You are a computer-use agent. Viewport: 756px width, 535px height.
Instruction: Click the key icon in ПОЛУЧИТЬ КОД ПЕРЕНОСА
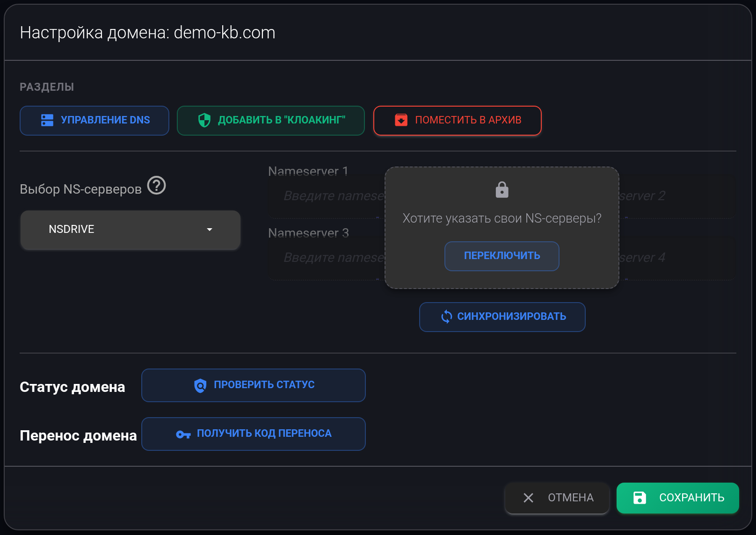183,434
